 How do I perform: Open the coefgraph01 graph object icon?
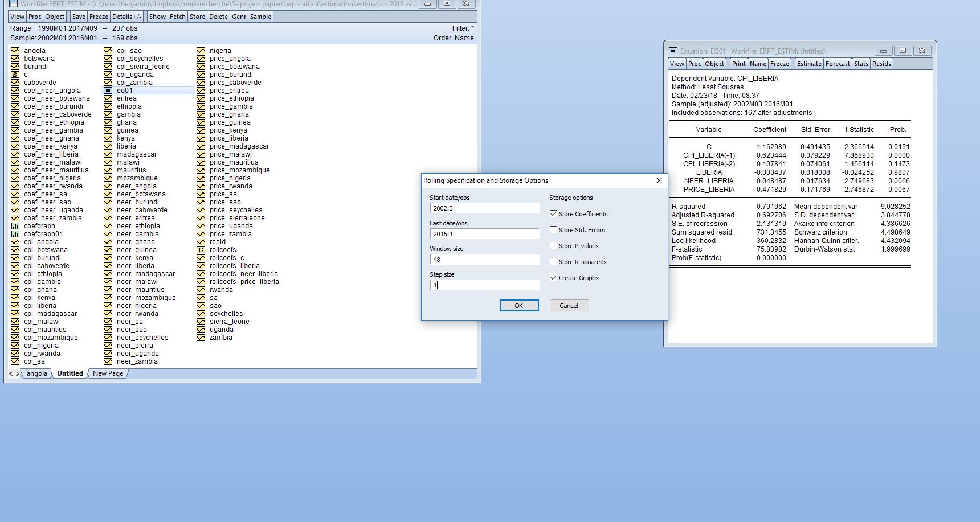click(x=15, y=234)
